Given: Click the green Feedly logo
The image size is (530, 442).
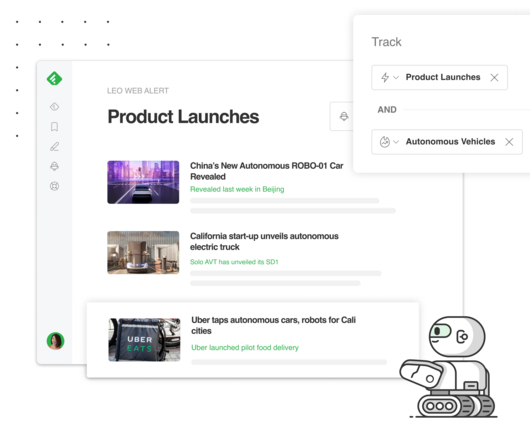Looking at the screenshot, I should click(54, 78).
